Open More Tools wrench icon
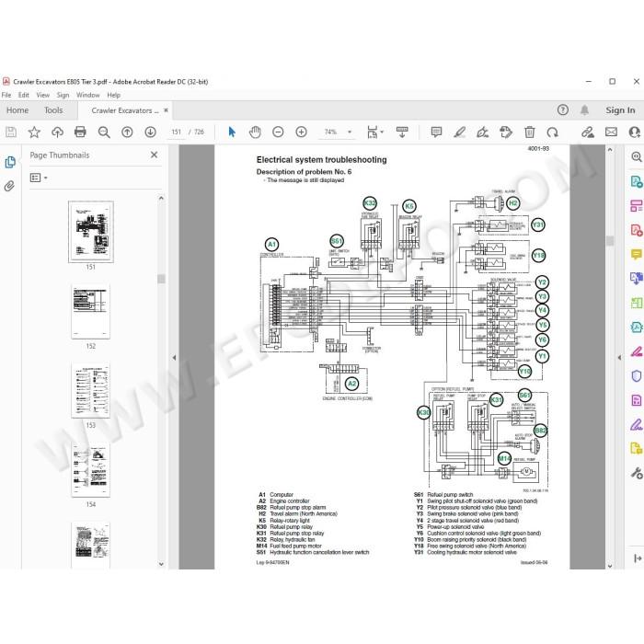 637,473
